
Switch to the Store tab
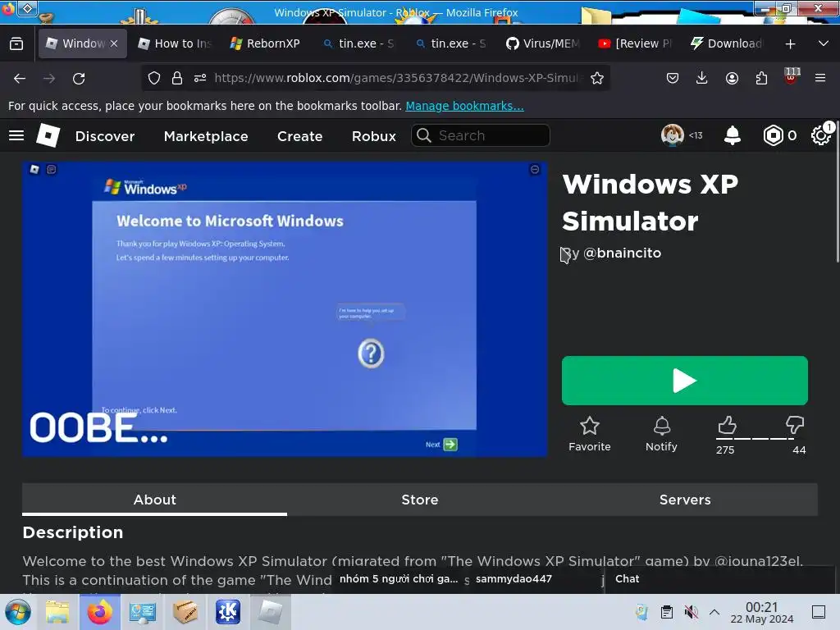coord(420,500)
